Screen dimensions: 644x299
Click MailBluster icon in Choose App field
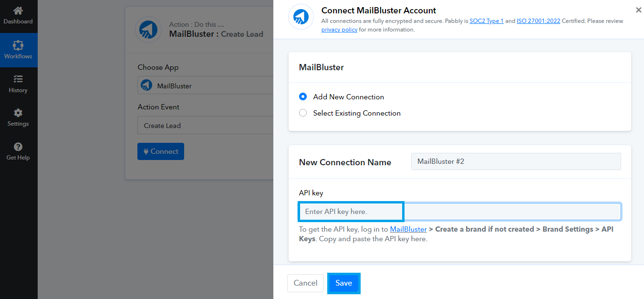click(146, 85)
